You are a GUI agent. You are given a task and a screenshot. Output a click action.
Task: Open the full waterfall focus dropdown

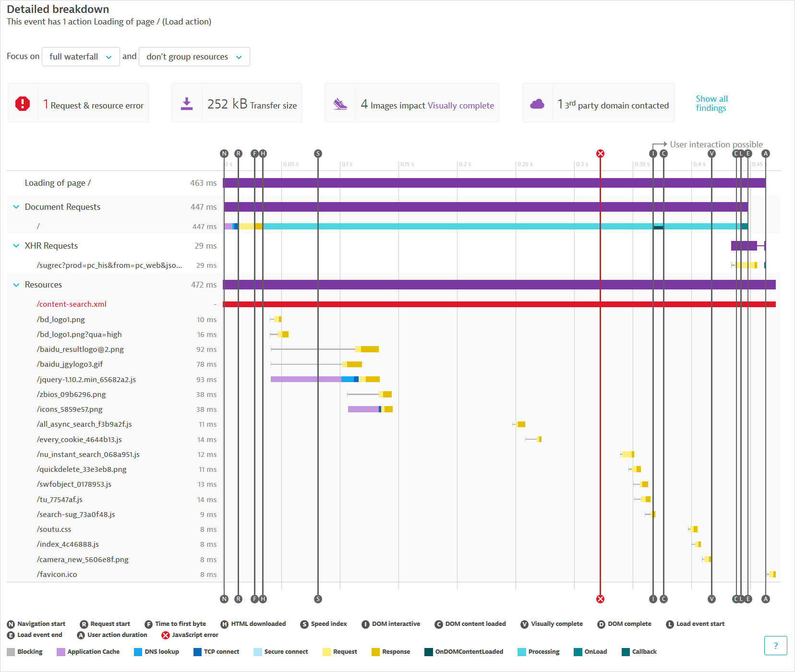[x=81, y=57]
